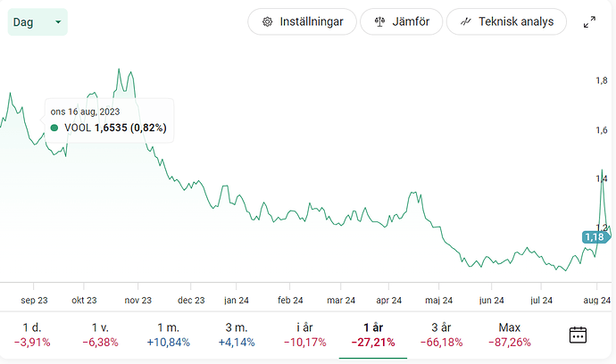
Task: Show the 3 m. period
Action: click(236, 335)
